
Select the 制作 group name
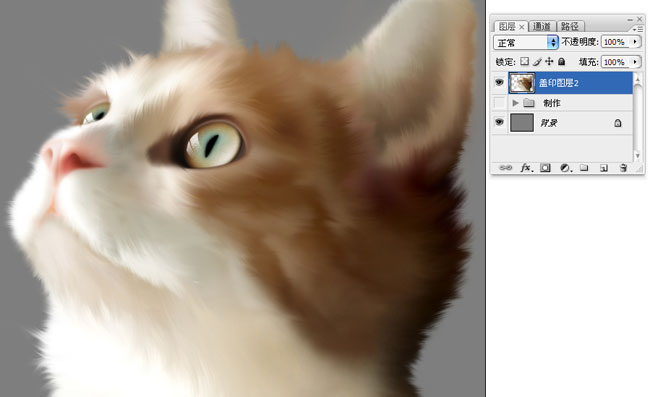coord(552,103)
